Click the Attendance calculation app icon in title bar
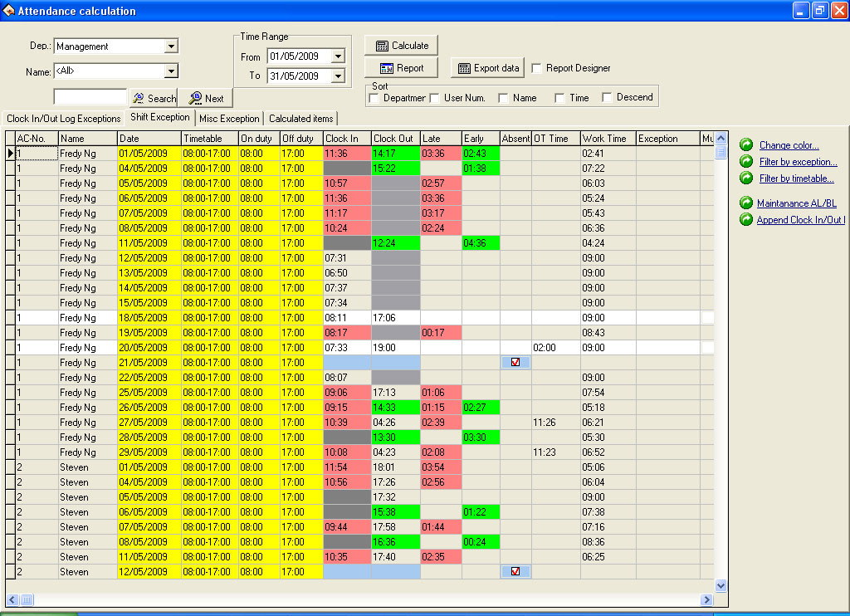The width and height of the screenshot is (850, 616). 8,11
